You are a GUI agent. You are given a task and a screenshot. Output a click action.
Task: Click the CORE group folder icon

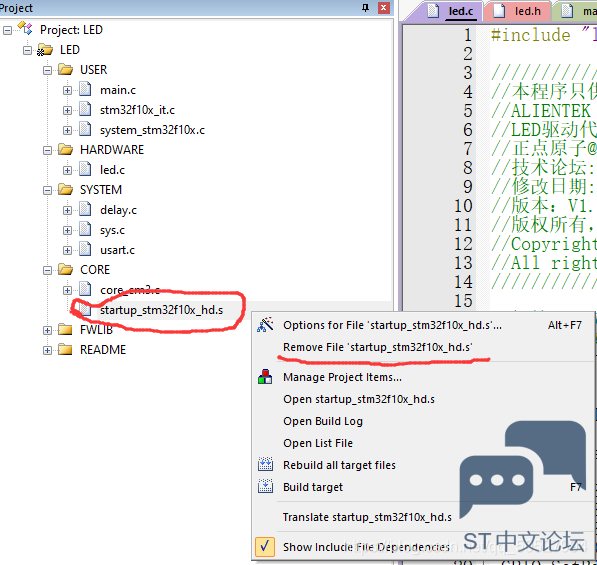tap(65, 269)
